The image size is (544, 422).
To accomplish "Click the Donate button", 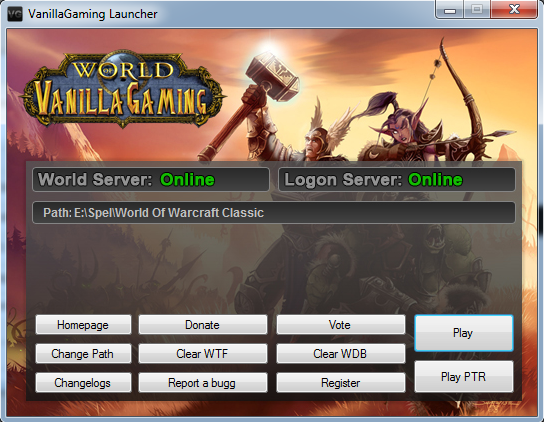I will tap(203, 325).
